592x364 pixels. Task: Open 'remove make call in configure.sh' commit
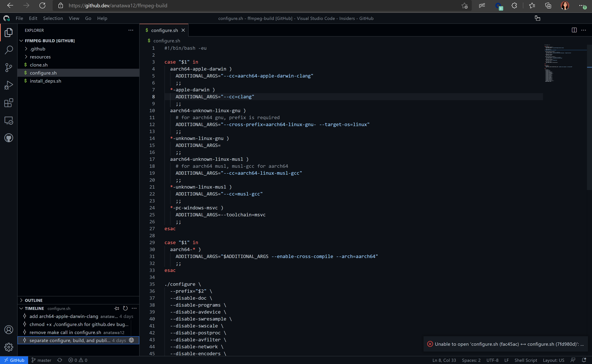[78, 332]
